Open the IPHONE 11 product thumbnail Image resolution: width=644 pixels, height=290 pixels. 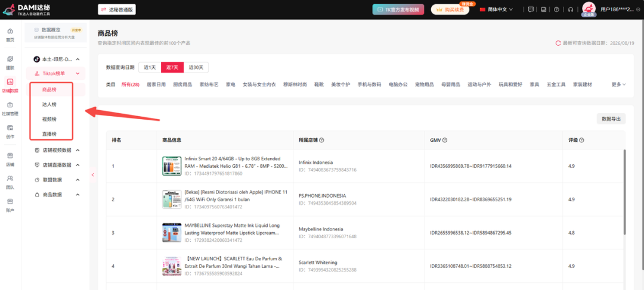pos(172,199)
